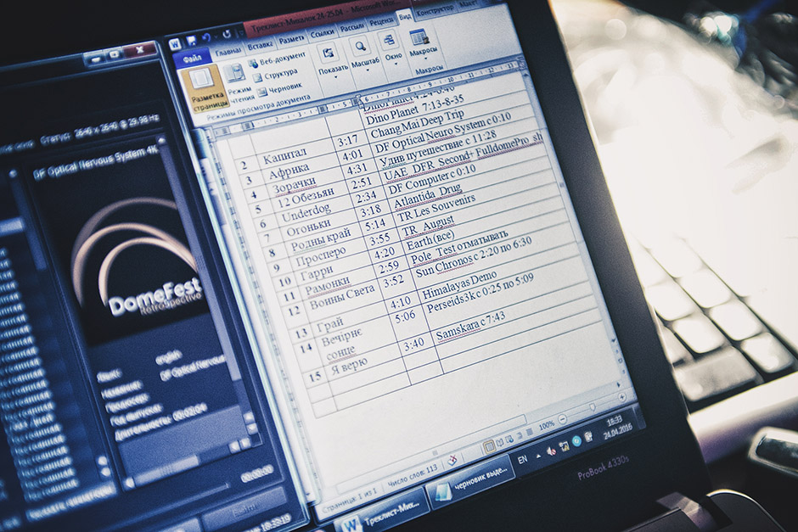Click the Samskara с 7:43 cell
This screenshot has width=798, height=532.
[x=469, y=325]
